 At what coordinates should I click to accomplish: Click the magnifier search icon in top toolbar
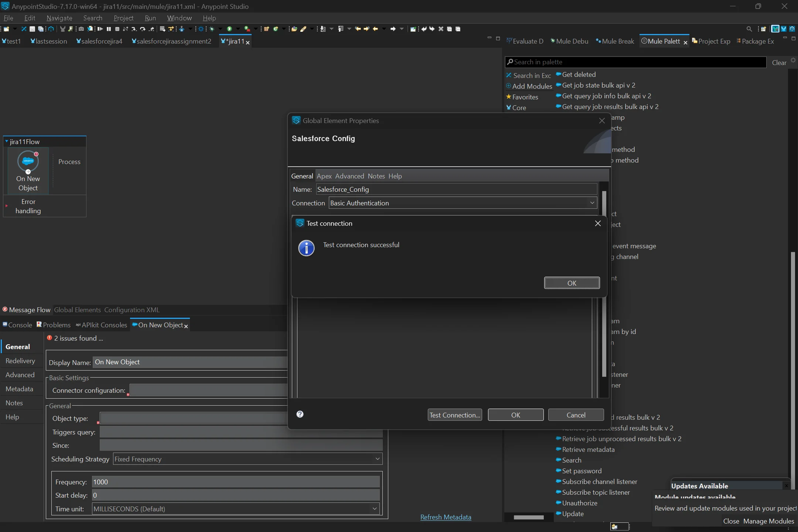click(x=749, y=29)
